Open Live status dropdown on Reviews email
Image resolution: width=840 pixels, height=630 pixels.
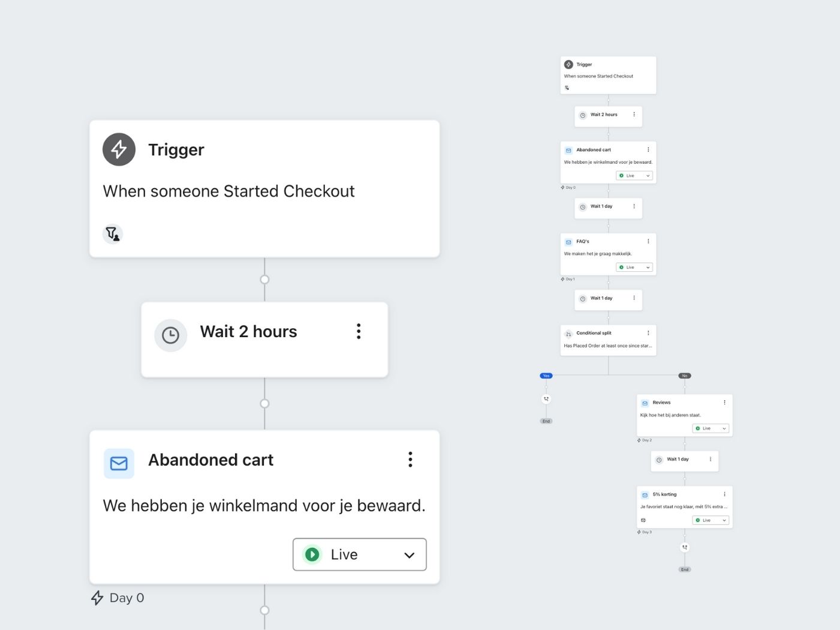[710, 428]
